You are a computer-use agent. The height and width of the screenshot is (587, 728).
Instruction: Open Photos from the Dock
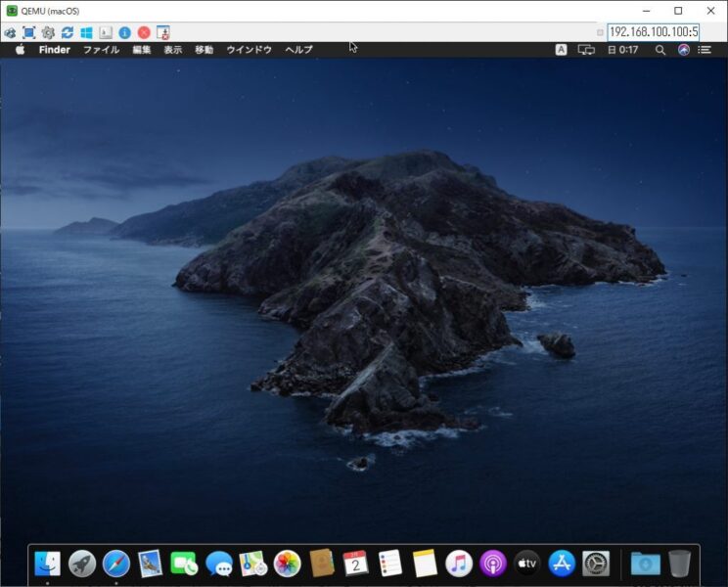[x=287, y=564]
